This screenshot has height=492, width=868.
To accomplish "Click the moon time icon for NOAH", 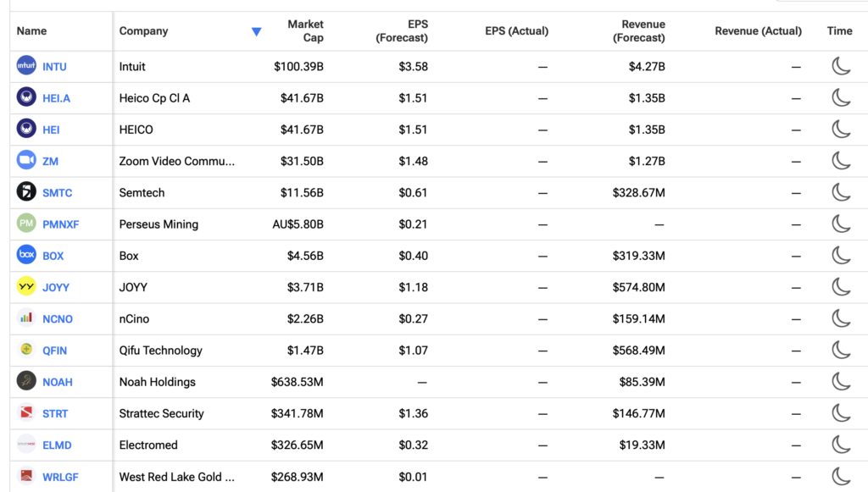I will click(x=841, y=381).
